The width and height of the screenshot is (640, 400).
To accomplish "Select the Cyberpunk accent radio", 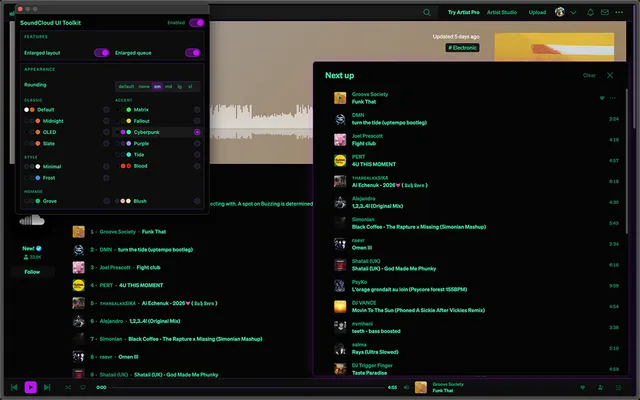I will (197, 132).
